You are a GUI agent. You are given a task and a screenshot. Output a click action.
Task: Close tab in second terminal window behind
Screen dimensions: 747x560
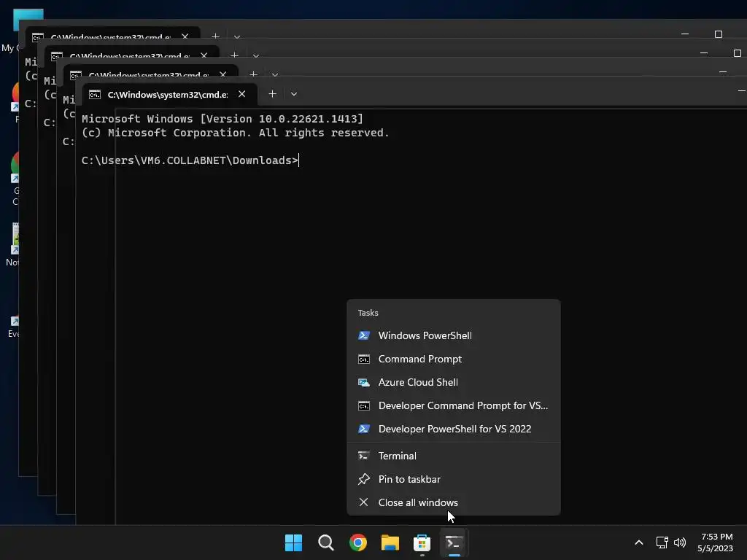point(222,75)
